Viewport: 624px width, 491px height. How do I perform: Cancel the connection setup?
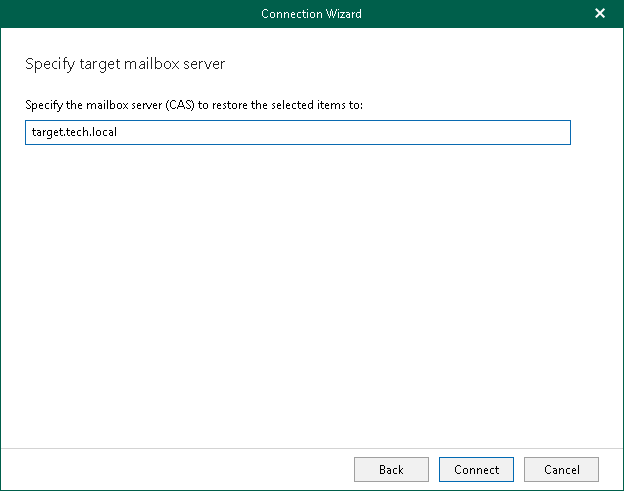point(561,469)
